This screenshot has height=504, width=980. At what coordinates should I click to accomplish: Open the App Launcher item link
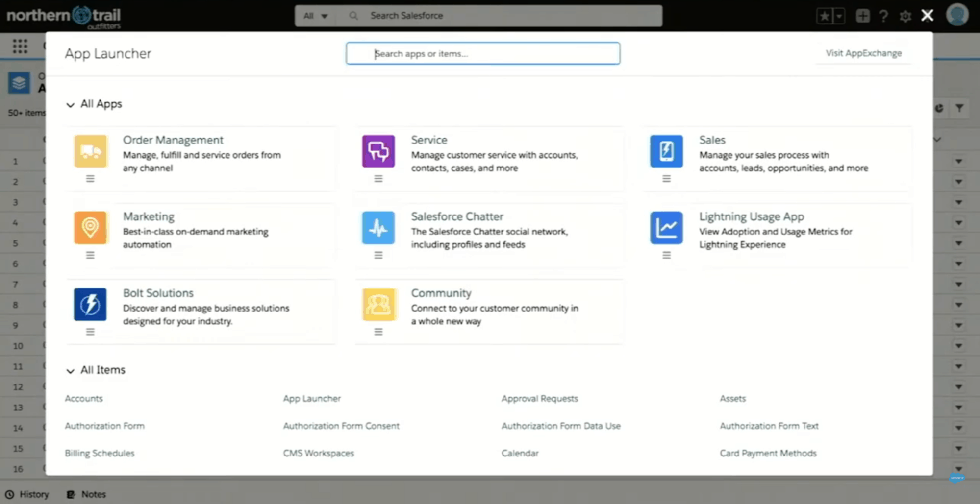coord(312,398)
